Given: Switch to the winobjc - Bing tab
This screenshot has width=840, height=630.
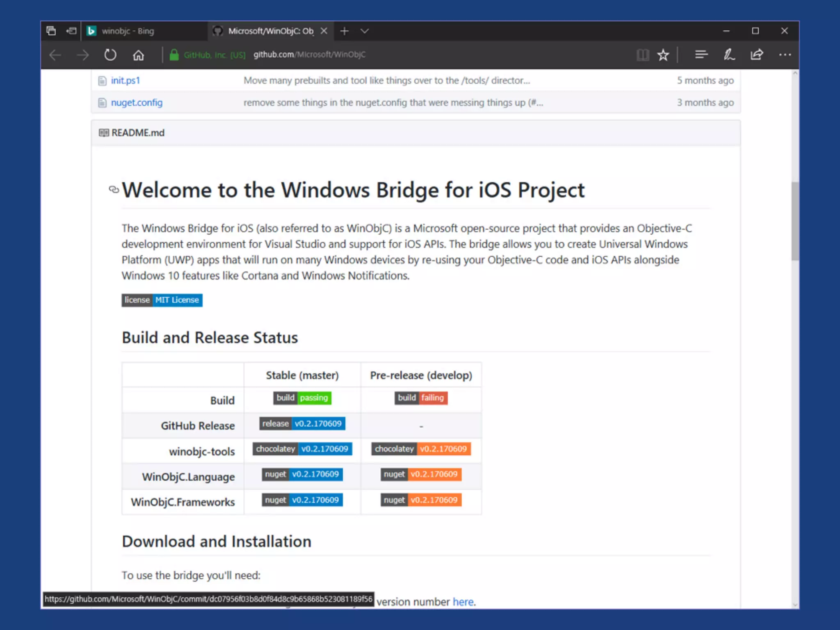Looking at the screenshot, I should click(x=128, y=31).
